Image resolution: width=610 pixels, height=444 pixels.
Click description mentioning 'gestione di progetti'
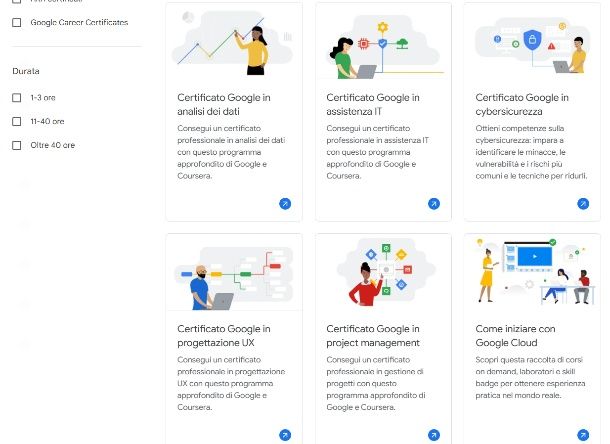pyautogui.click(x=375, y=383)
